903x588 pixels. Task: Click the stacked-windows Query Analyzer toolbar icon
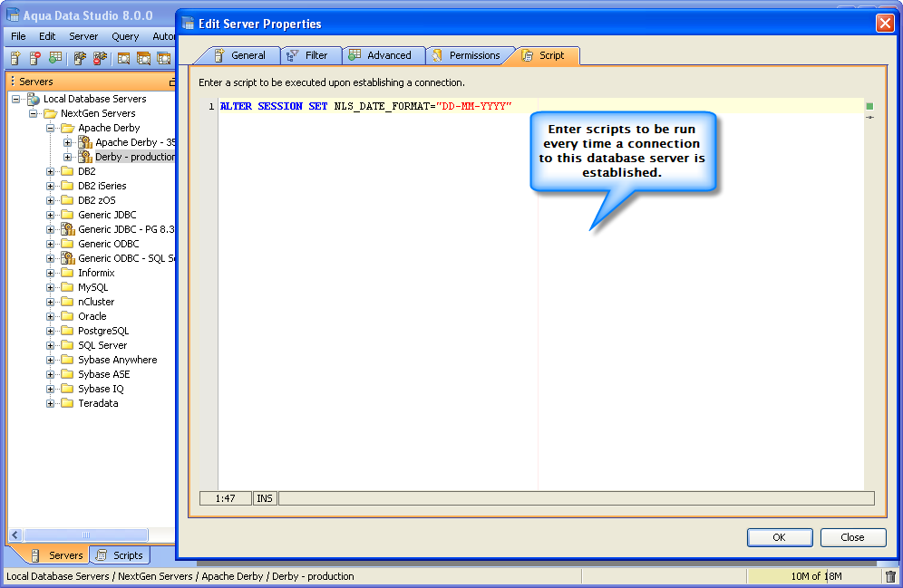(143, 58)
